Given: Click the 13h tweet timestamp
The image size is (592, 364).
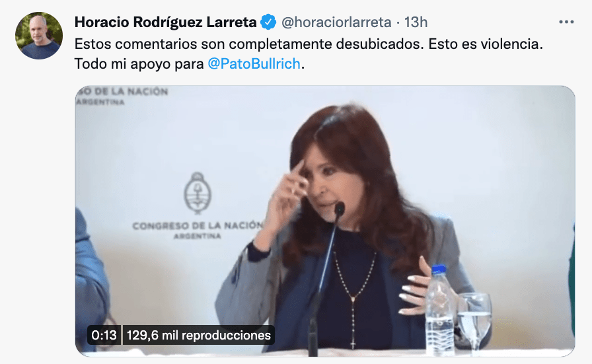Looking at the screenshot, I should point(416,22).
